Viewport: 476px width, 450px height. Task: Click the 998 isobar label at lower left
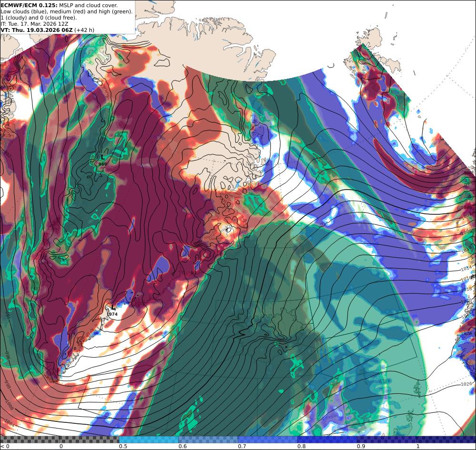[x=8, y=385]
